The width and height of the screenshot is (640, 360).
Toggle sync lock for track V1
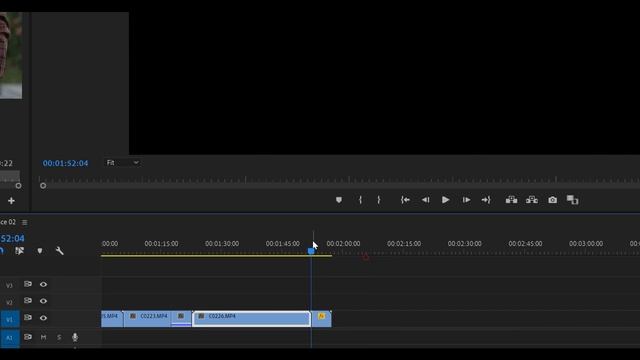(x=28, y=318)
